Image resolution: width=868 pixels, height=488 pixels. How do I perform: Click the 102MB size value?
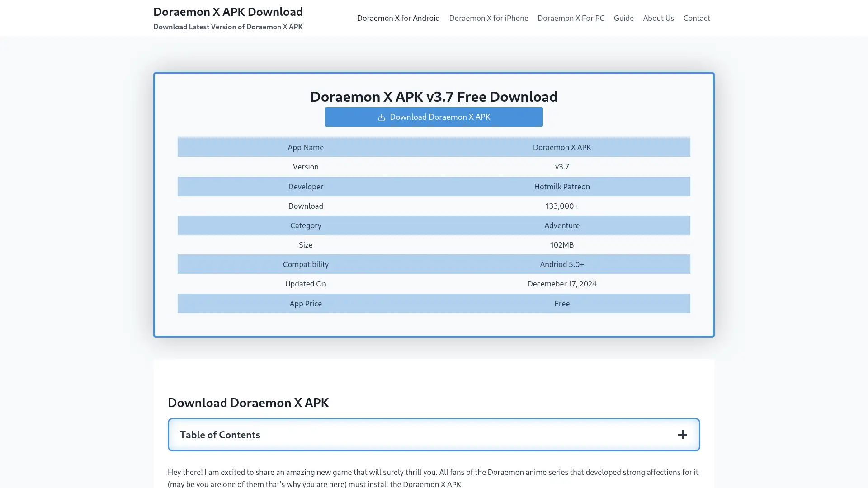click(562, 244)
